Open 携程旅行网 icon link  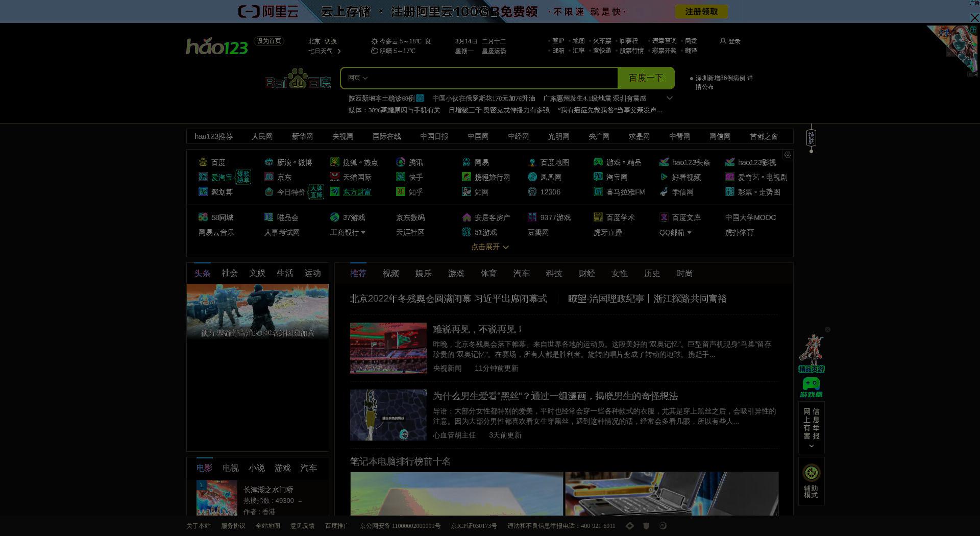467,177
